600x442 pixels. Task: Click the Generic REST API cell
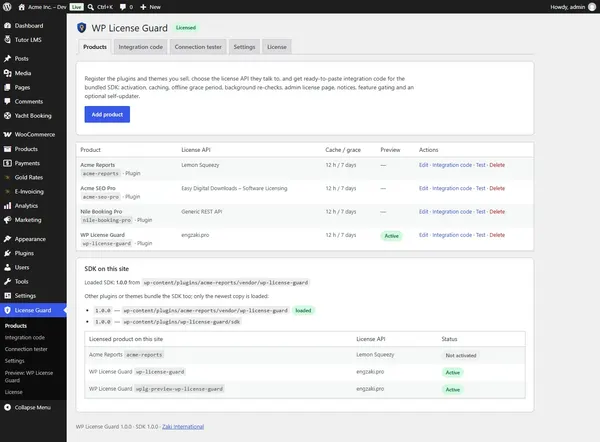202,212
